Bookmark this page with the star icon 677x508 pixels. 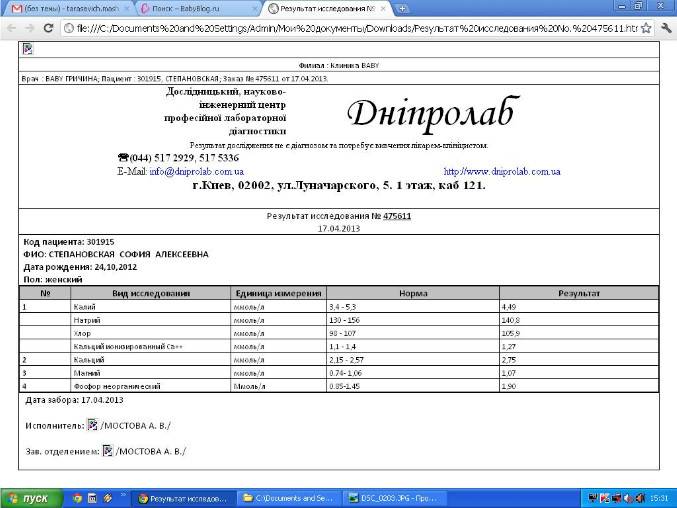pyautogui.click(x=647, y=28)
